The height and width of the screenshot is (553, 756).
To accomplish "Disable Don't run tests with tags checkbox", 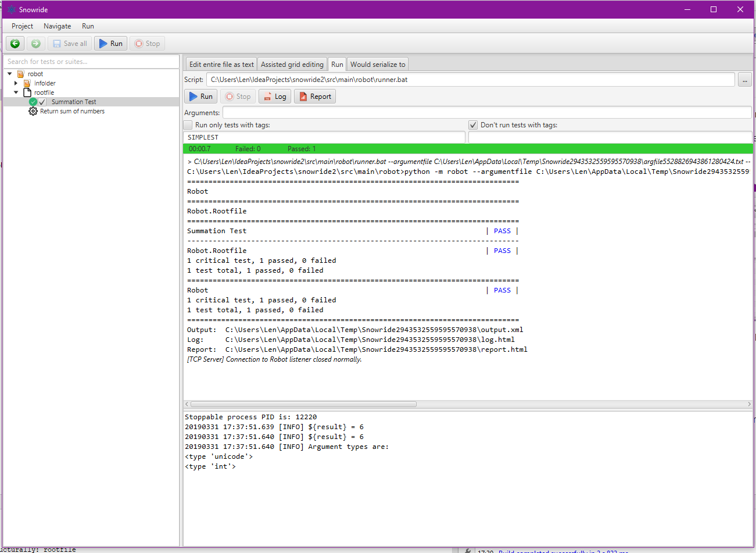I will pyautogui.click(x=473, y=125).
